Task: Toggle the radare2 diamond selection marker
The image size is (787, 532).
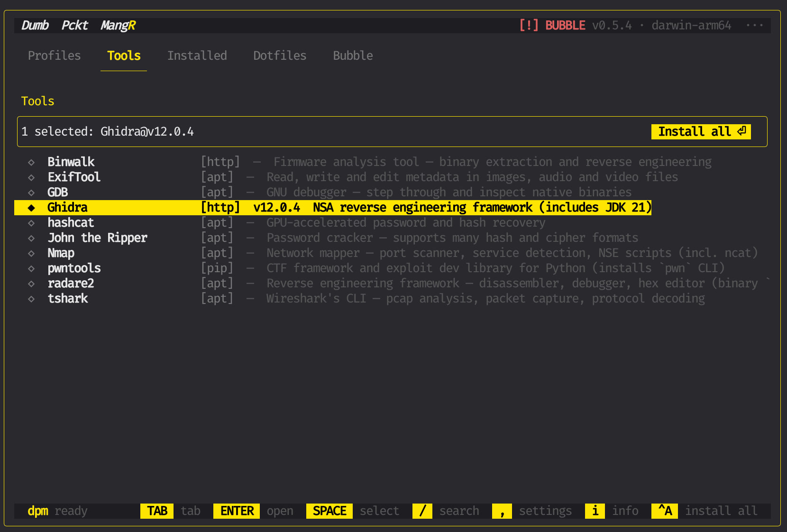Action: (x=31, y=284)
